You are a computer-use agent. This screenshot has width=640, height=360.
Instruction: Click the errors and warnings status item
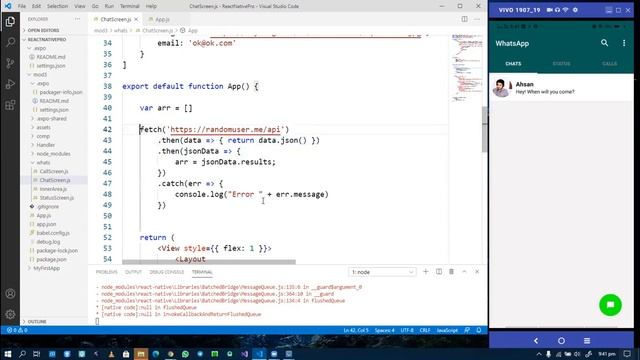[17, 330]
